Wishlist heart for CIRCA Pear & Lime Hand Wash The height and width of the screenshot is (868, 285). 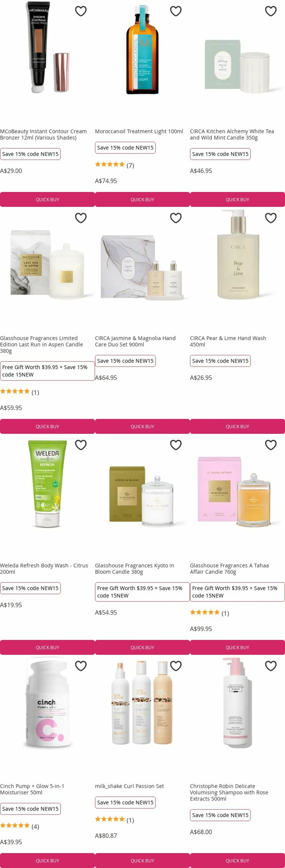click(x=271, y=218)
